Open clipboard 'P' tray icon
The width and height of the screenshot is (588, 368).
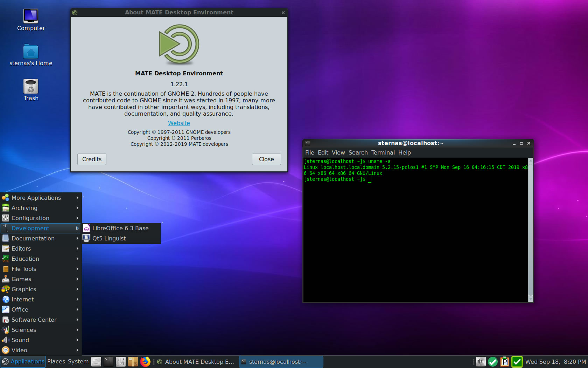pyautogui.click(x=505, y=362)
